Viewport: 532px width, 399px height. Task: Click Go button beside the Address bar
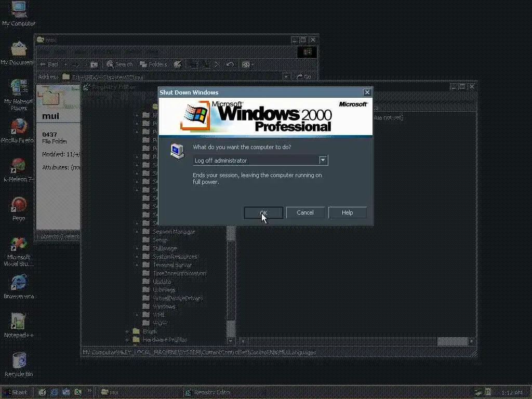pos(304,77)
